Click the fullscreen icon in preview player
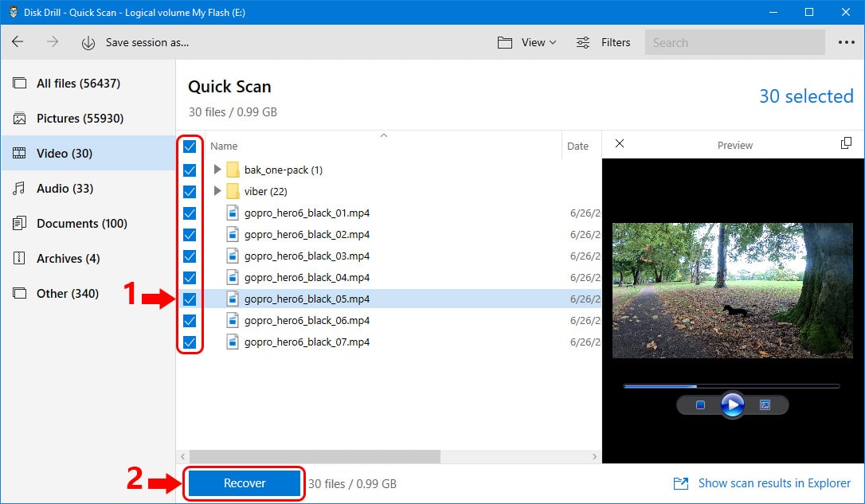 pyautogui.click(x=765, y=405)
